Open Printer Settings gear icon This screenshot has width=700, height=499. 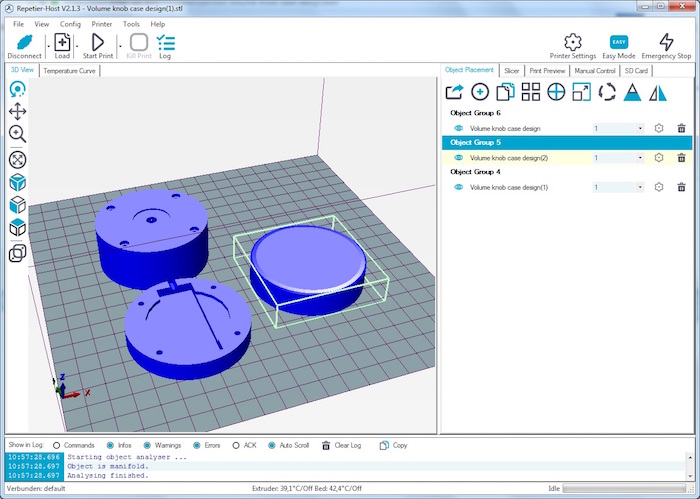pyautogui.click(x=573, y=42)
